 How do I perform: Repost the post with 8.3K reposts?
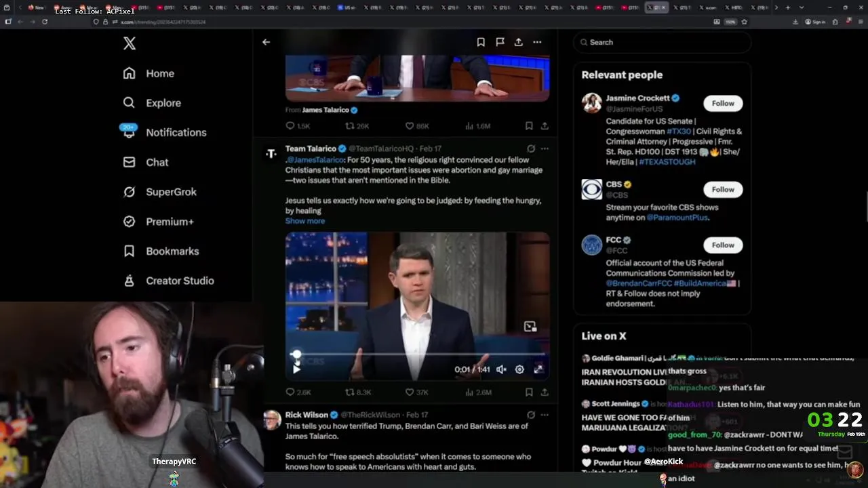tap(358, 392)
